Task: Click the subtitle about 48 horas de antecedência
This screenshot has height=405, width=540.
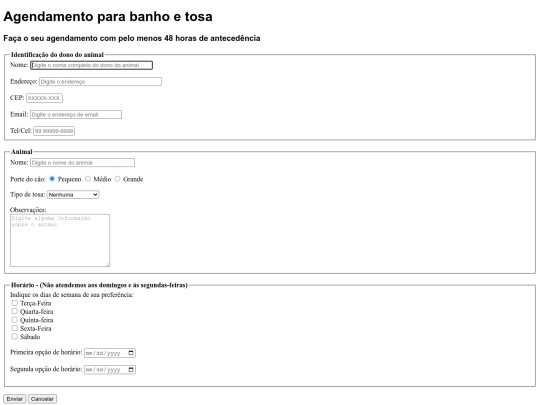Action: [x=132, y=38]
